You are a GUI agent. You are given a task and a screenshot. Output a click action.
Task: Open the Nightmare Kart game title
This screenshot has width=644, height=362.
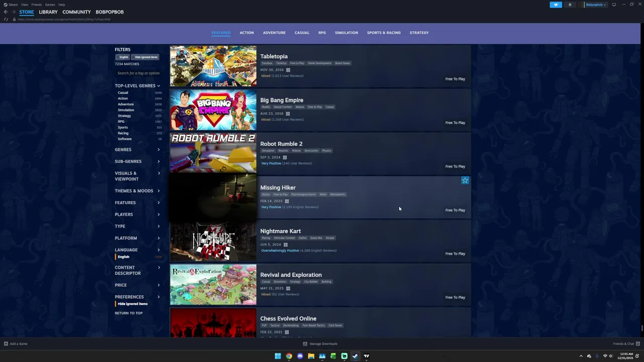pos(281,231)
